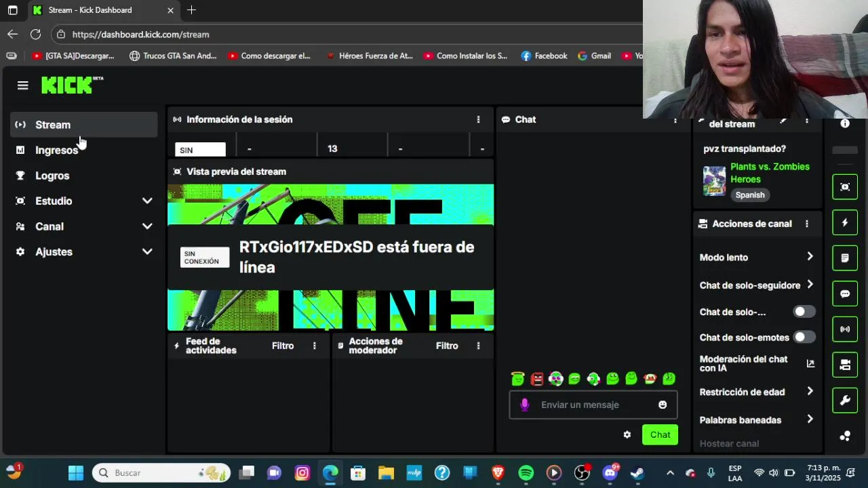The image size is (868, 488).
Task: Click the offline stream preview image
Action: point(331,258)
